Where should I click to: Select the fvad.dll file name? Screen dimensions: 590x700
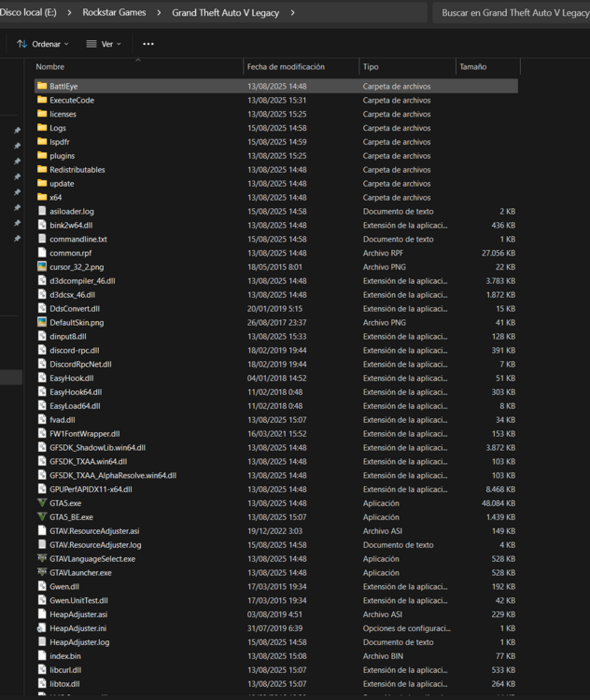coord(63,419)
